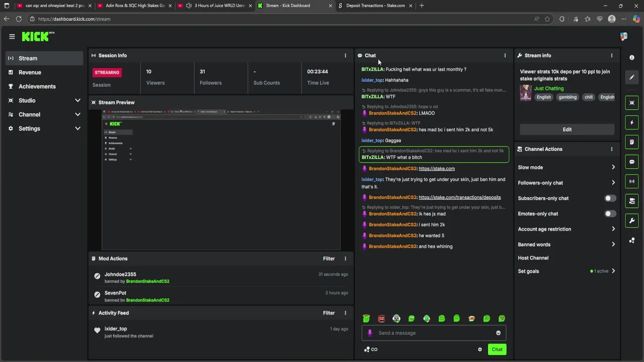
Task: Expand the Channel sidebar section
Action: [77, 115]
